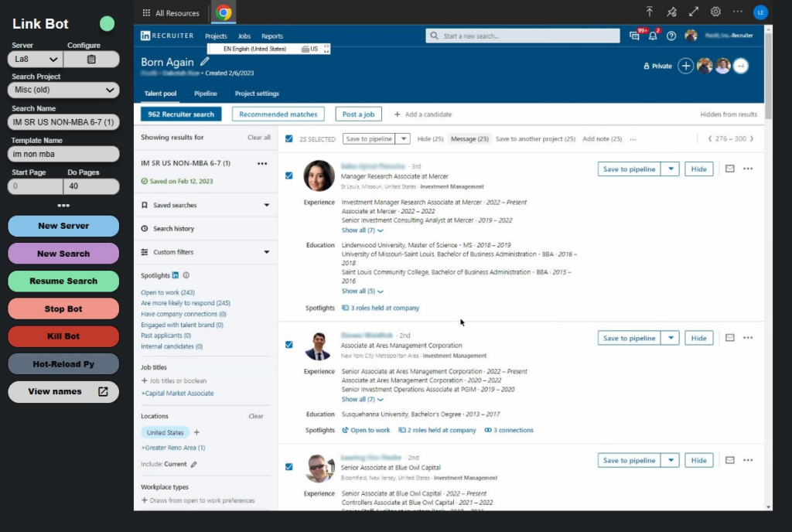Click the LinkedIn Recruiter logo
Screen dimensions: 792x532
[x=167, y=36]
